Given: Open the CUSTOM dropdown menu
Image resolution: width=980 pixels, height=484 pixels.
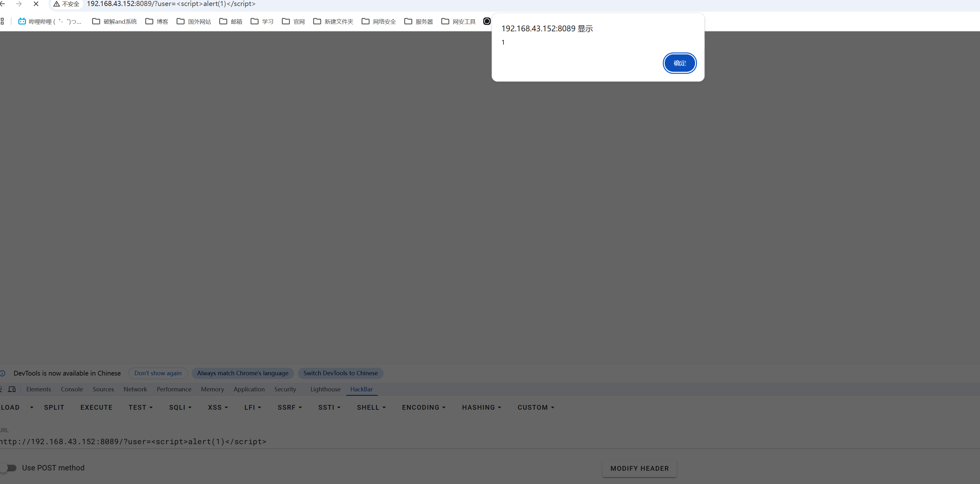Looking at the screenshot, I should 536,407.
